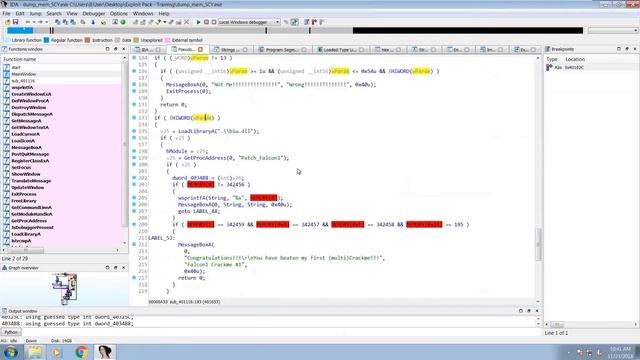Click the Functions window horizontal scrollbar
The width and height of the screenshot is (640, 360).
[x=25, y=250]
